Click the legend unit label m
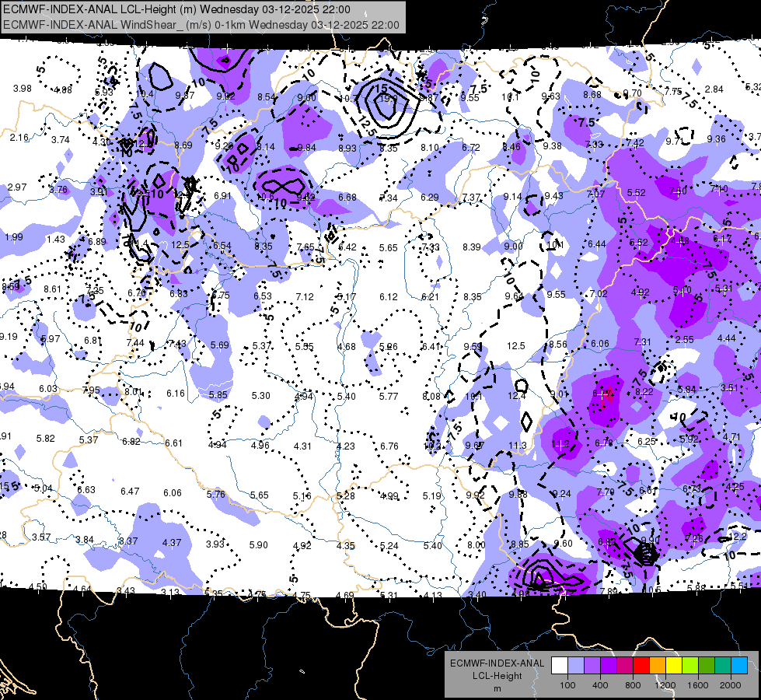The width and height of the screenshot is (761, 700). click(x=497, y=688)
